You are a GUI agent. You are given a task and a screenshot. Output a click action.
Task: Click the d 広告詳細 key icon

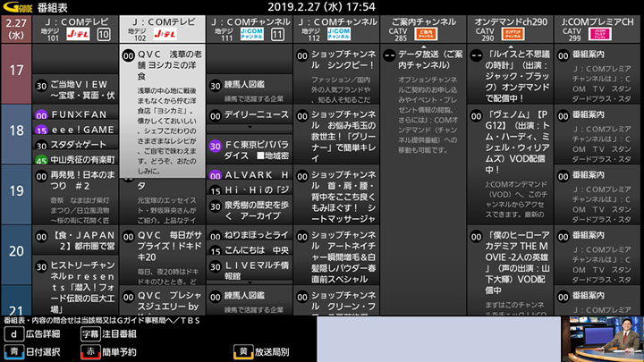click(13, 334)
